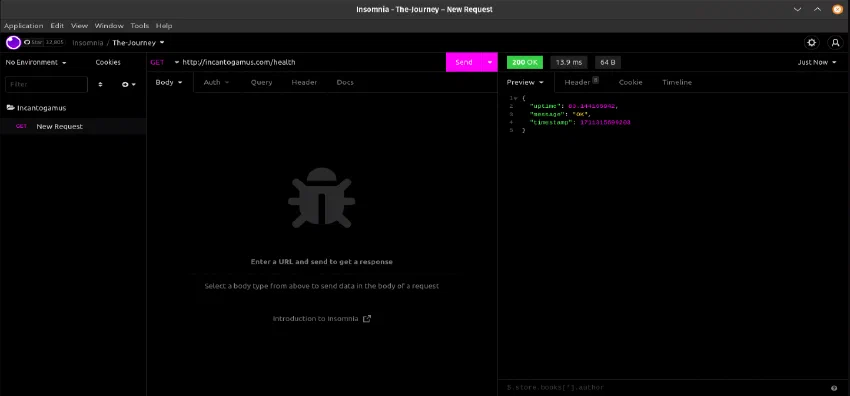Open the Window menu
The height and width of the screenshot is (396, 850).
tap(109, 25)
